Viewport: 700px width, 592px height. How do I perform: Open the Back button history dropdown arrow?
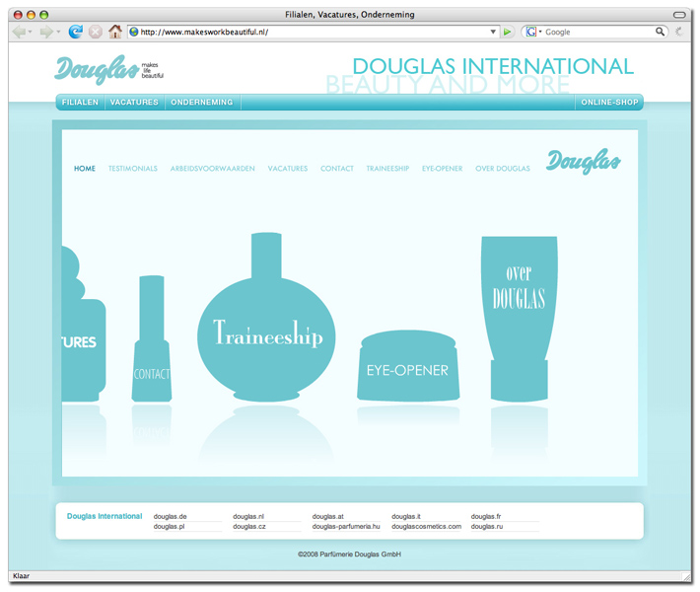[x=30, y=32]
